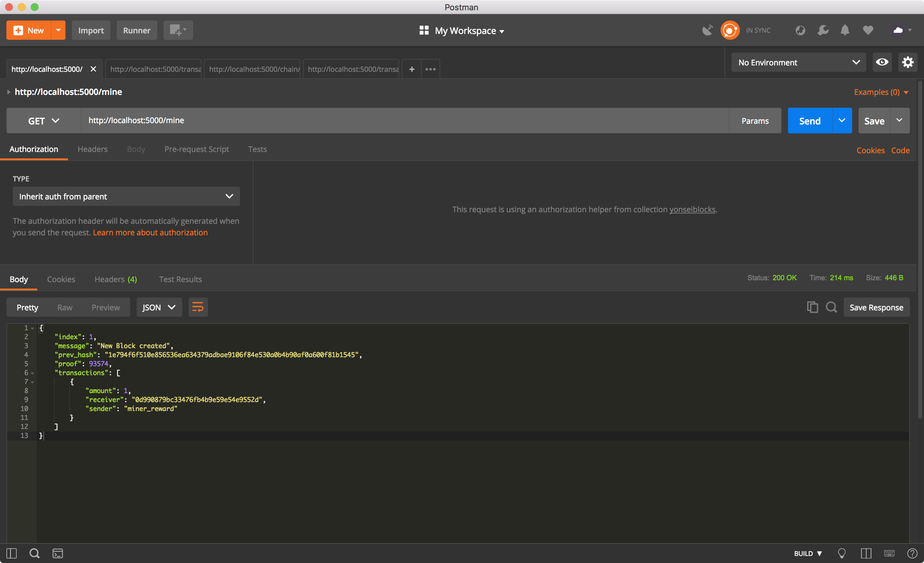This screenshot has height=563, width=924.
Task: Click search response magnifier icon
Action: click(831, 307)
